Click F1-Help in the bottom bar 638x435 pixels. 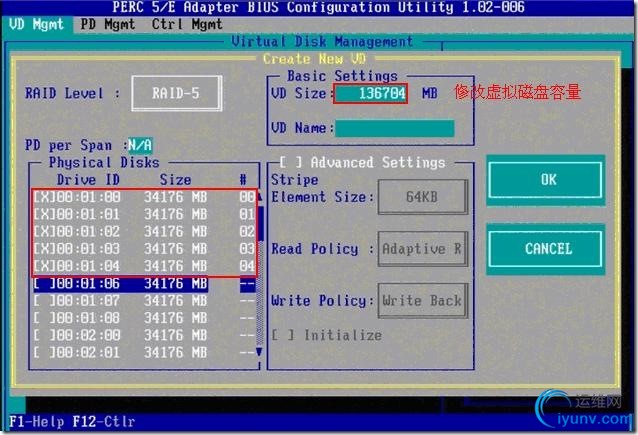click(37, 421)
